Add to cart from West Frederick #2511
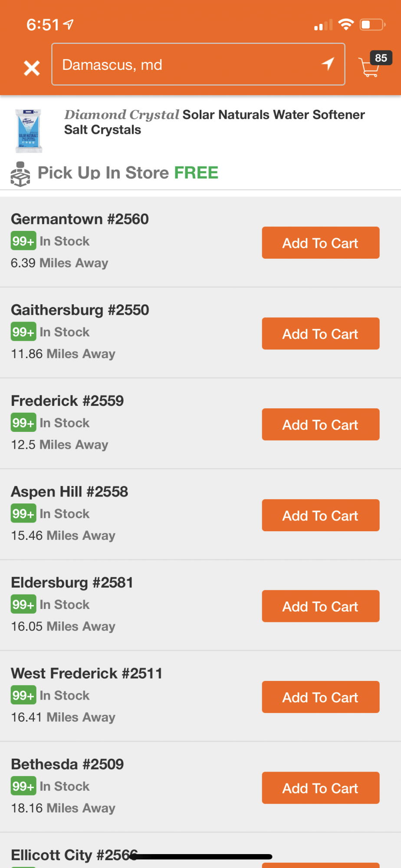 [321, 697]
